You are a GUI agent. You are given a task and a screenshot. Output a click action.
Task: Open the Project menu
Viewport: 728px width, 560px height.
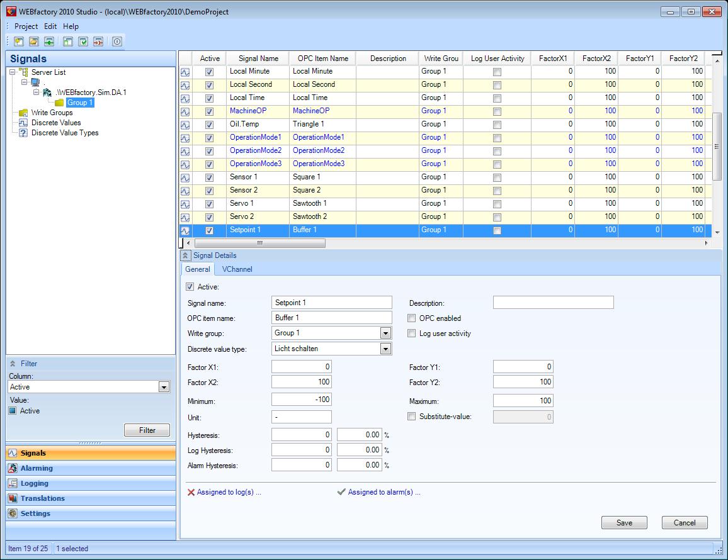pyautogui.click(x=26, y=26)
